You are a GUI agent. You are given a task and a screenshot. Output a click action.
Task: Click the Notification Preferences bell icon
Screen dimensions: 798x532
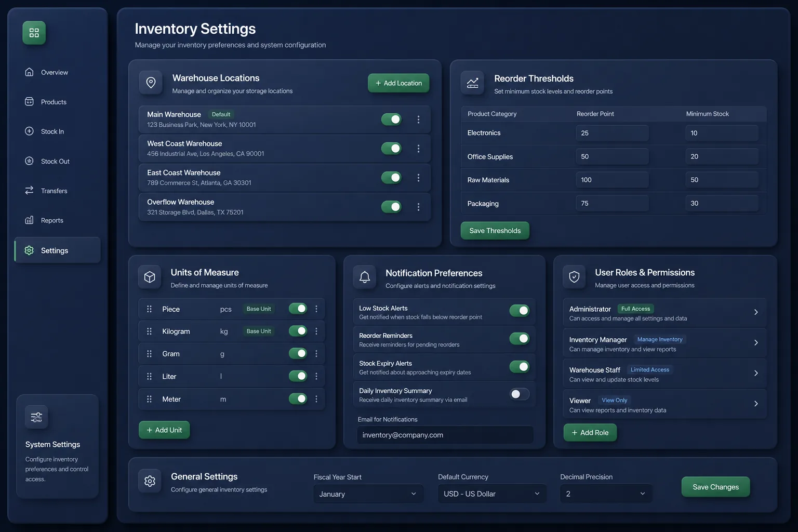[x=365, y=277]
